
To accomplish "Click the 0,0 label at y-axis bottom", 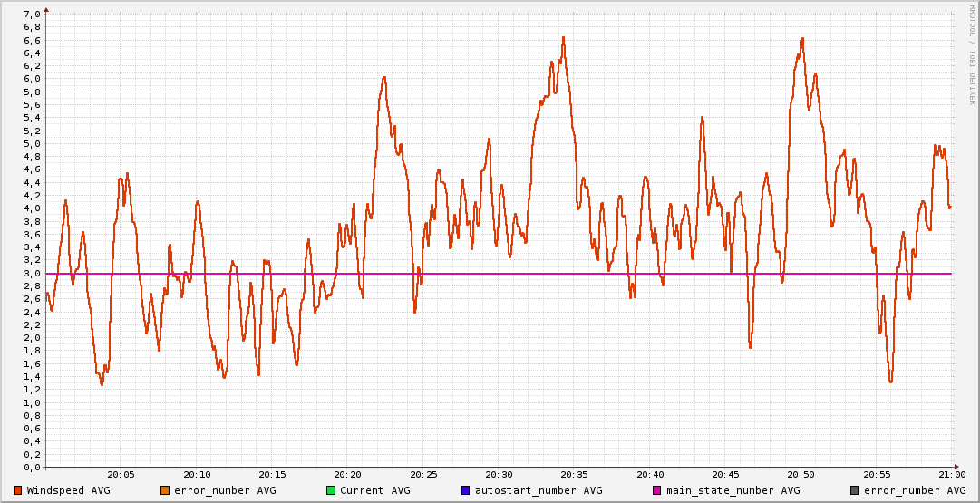I will coord(31,467).
